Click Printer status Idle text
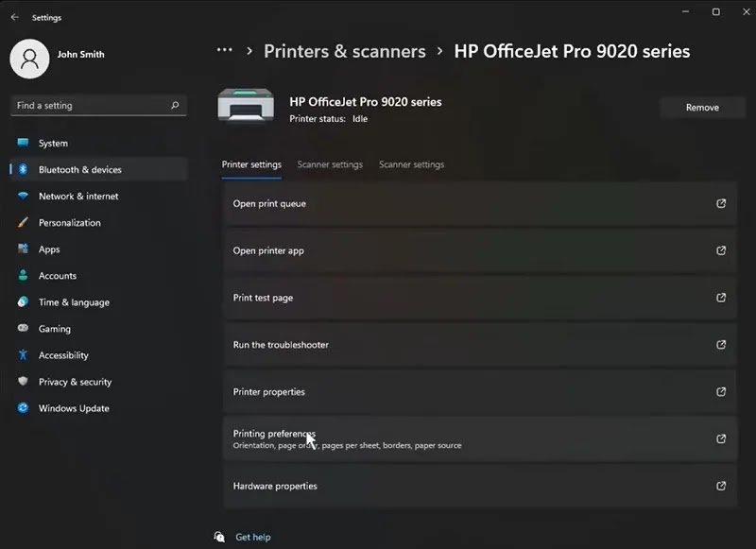 click(328, 118)
